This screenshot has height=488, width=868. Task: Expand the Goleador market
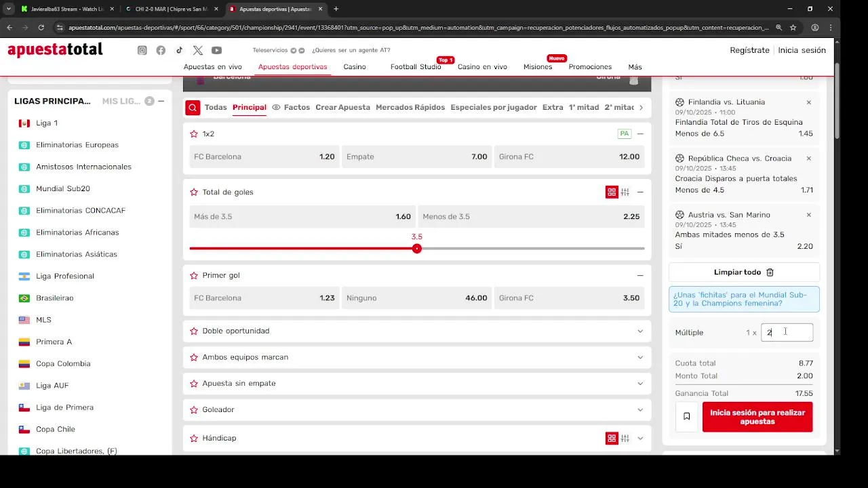(x=640, y=410)
